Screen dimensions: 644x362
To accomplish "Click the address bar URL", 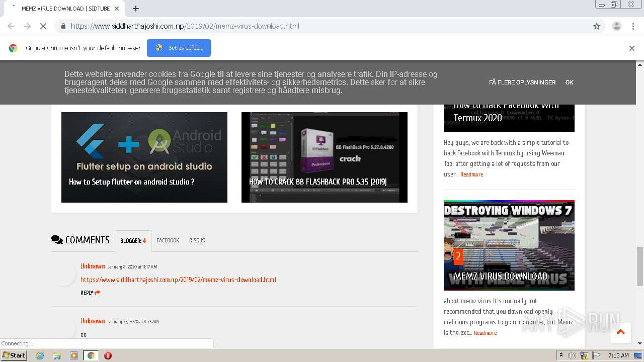I will click(185, 26).
